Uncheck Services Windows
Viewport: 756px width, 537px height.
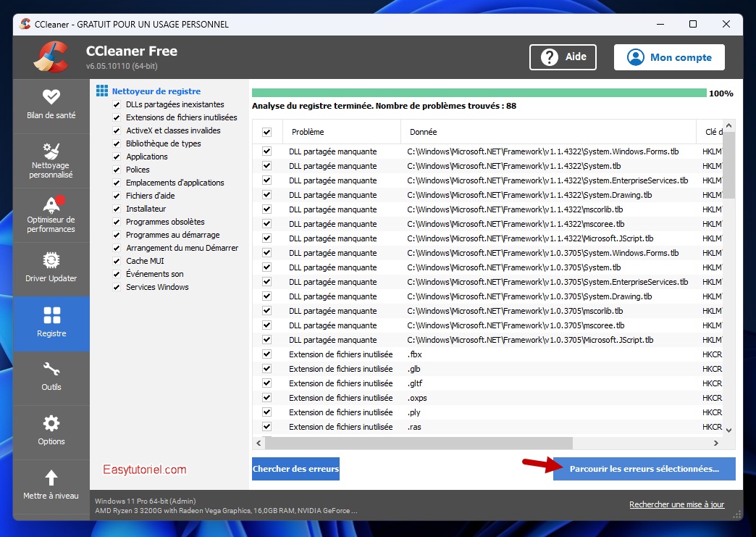[116, 287]
